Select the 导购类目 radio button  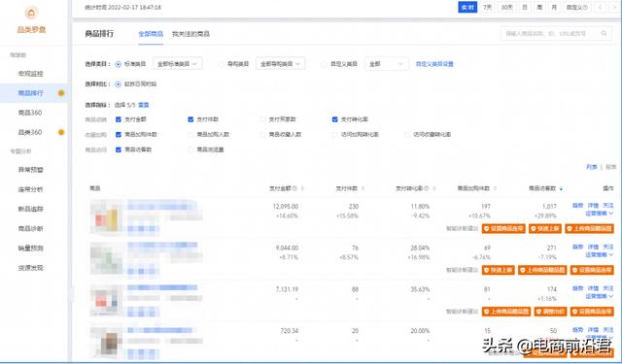tap(222, 64)
